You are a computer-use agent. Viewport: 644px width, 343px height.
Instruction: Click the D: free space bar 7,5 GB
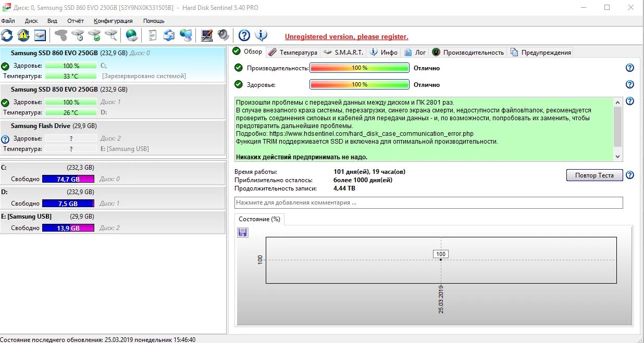tap(68, 204)
